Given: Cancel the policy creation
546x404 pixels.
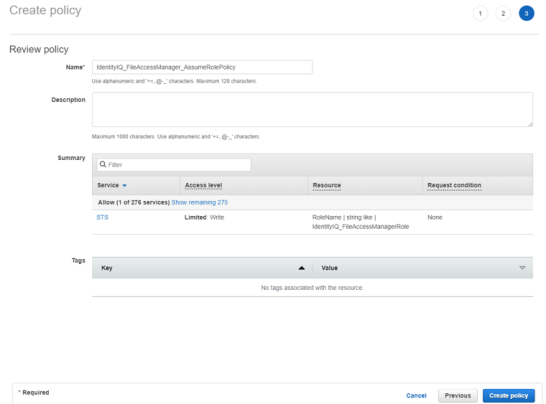Looking at the screenshot, I should coord(416,396).
